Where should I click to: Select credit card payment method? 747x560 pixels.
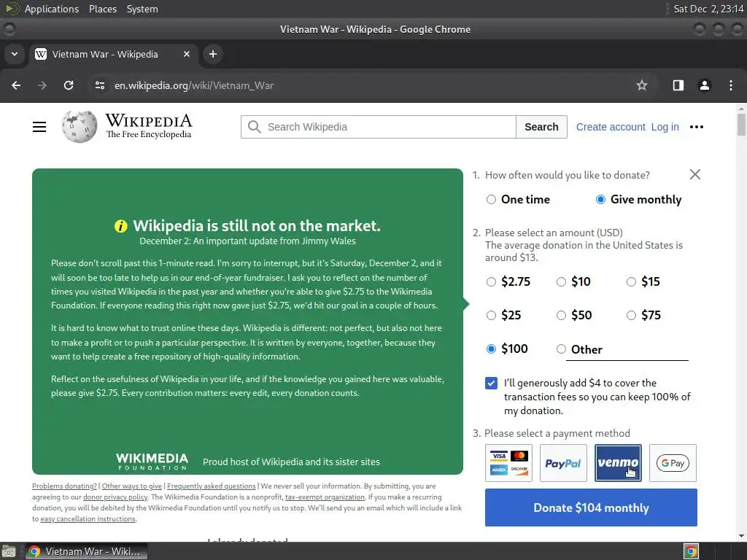[x=508, y=463]
